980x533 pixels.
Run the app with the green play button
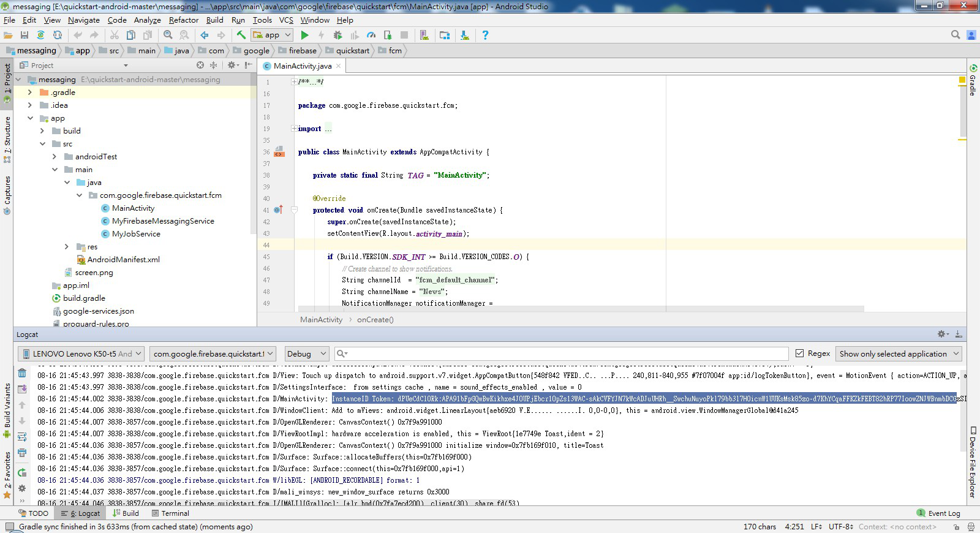point(304,36)
